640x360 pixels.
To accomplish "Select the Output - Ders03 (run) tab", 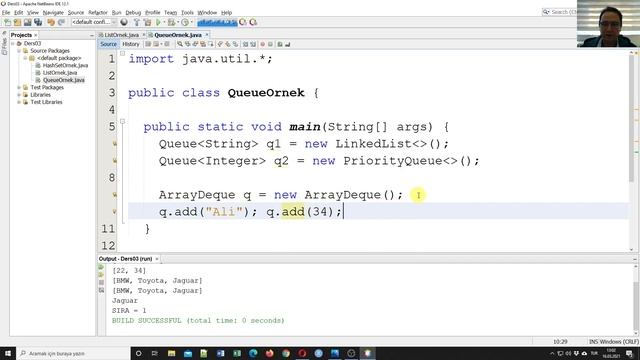I will [x=125, y=259].
